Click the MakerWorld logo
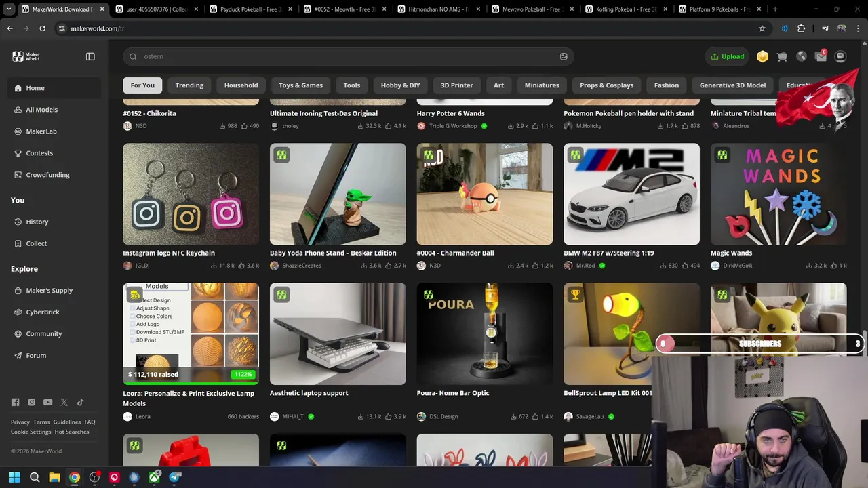The height and width of the screenshot is (488, 868). 26,56
